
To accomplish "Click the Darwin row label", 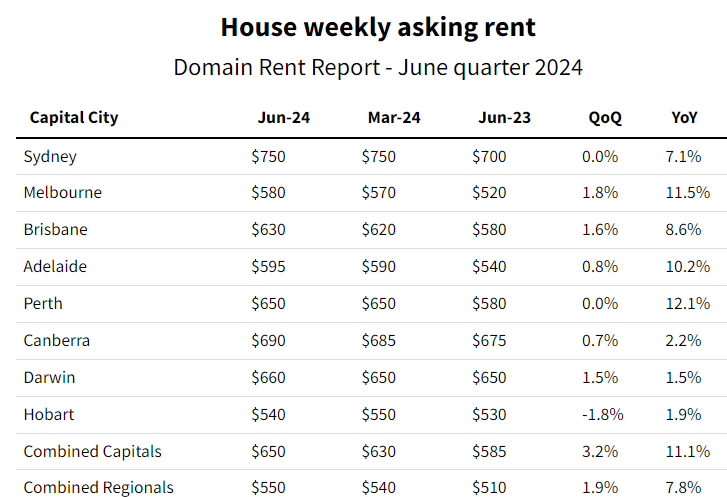I will point(50,377).
